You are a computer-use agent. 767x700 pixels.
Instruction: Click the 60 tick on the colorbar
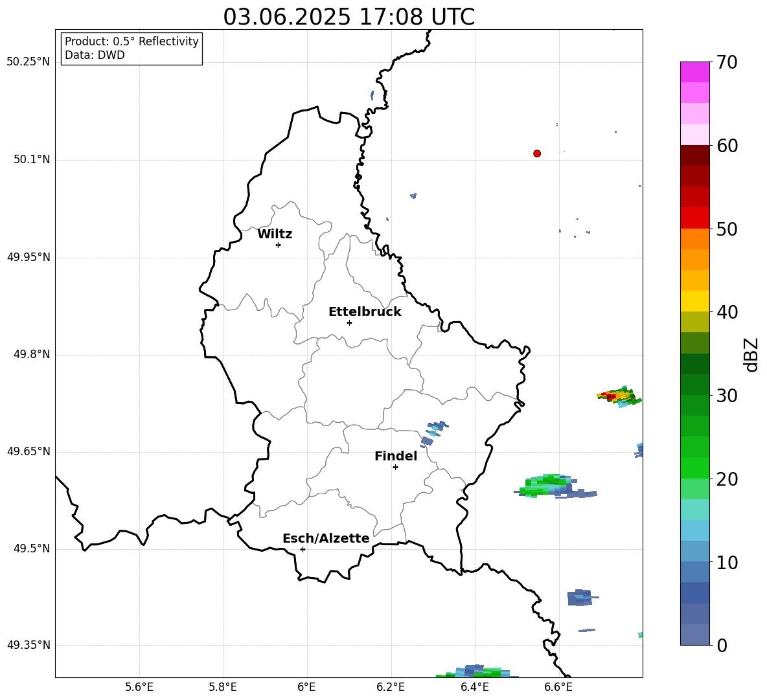pyautogui.click(x=726, y=146)
